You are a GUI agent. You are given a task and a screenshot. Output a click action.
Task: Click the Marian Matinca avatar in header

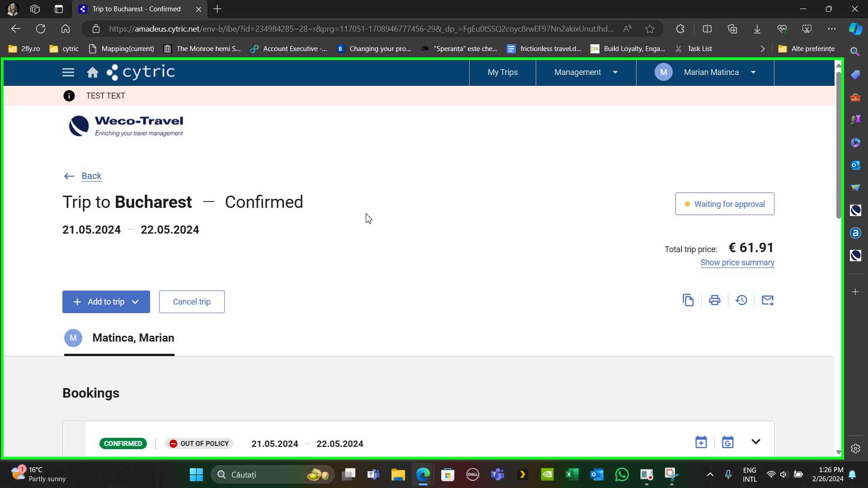click(663, 72)
